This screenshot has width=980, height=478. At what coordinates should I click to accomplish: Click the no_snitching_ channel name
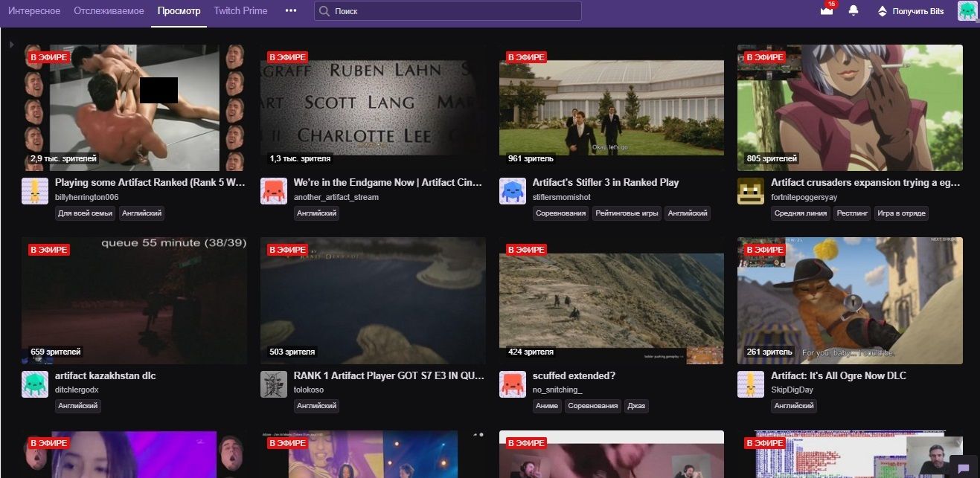(x=557, y=390)
